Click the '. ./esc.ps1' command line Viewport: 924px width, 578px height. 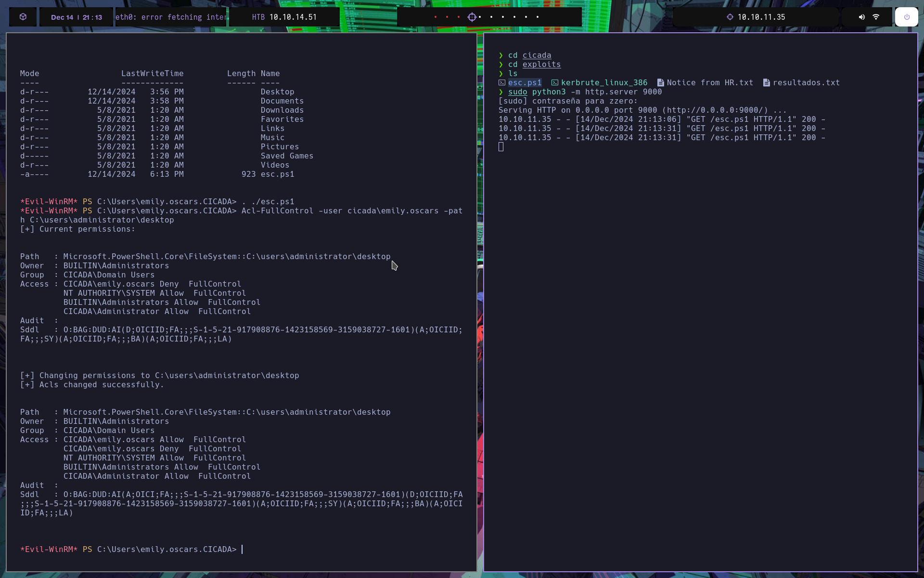(268, 202)
